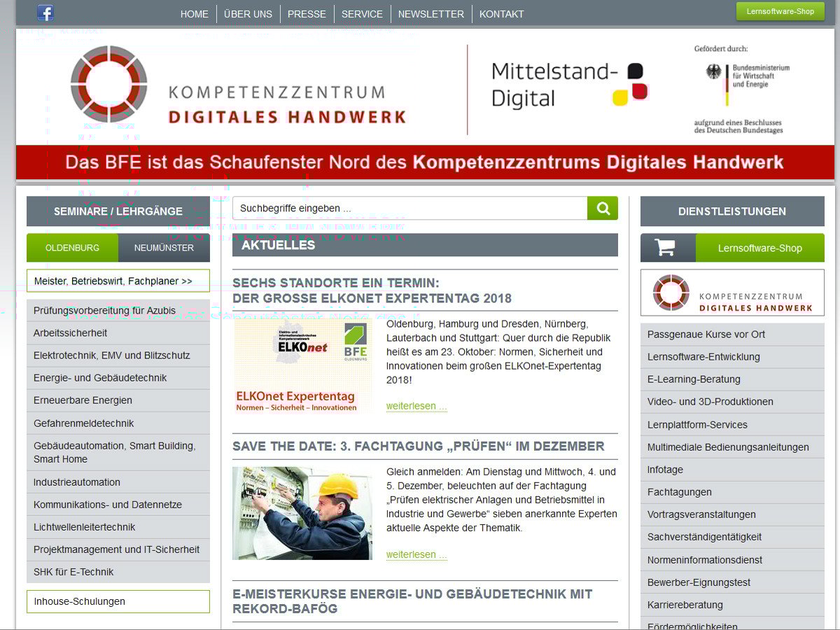Open Gebäudeautomation, Smart Building, Smart Home
This screenshot has width=840, height=630.
coord(118,452)
